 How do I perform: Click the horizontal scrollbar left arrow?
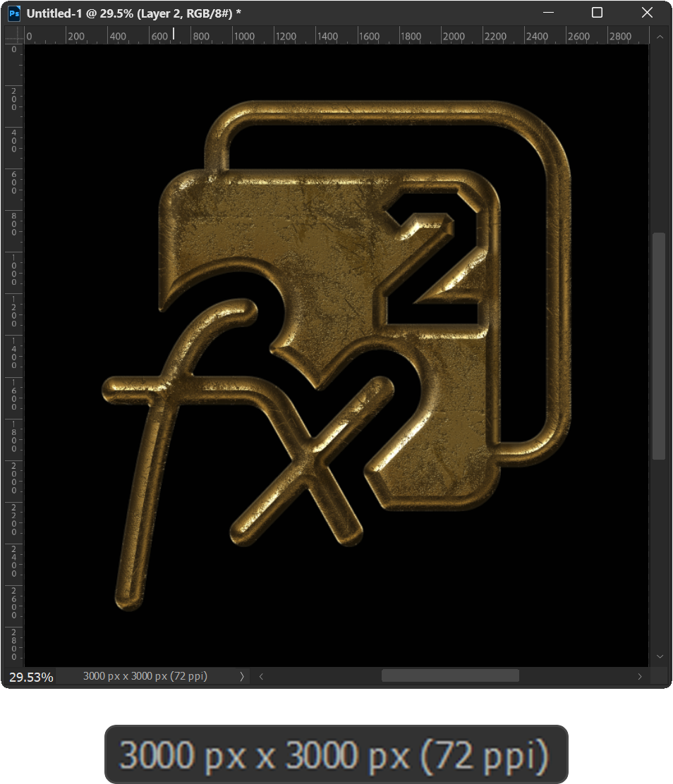(261, 676)
